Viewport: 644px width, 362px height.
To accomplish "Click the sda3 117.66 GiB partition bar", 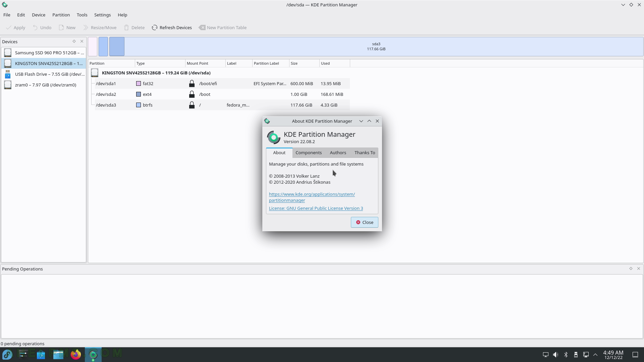I will pos(376,47).
